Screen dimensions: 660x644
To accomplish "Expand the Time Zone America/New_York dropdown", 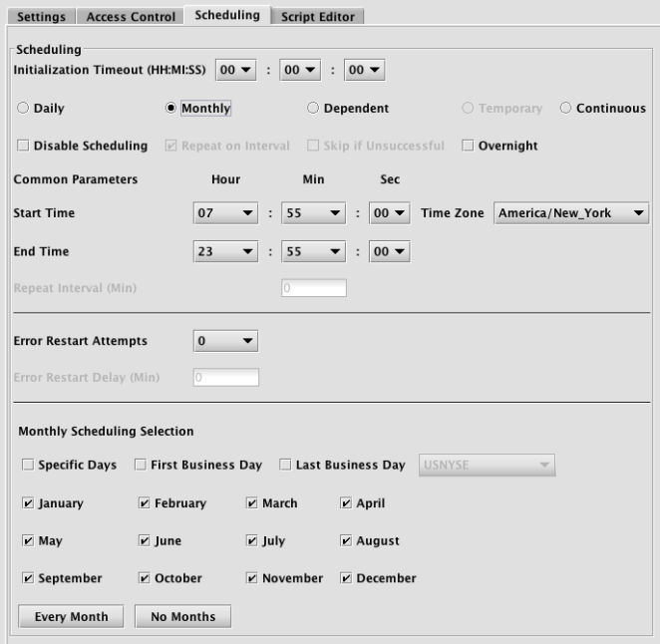I will click(570, 214).
